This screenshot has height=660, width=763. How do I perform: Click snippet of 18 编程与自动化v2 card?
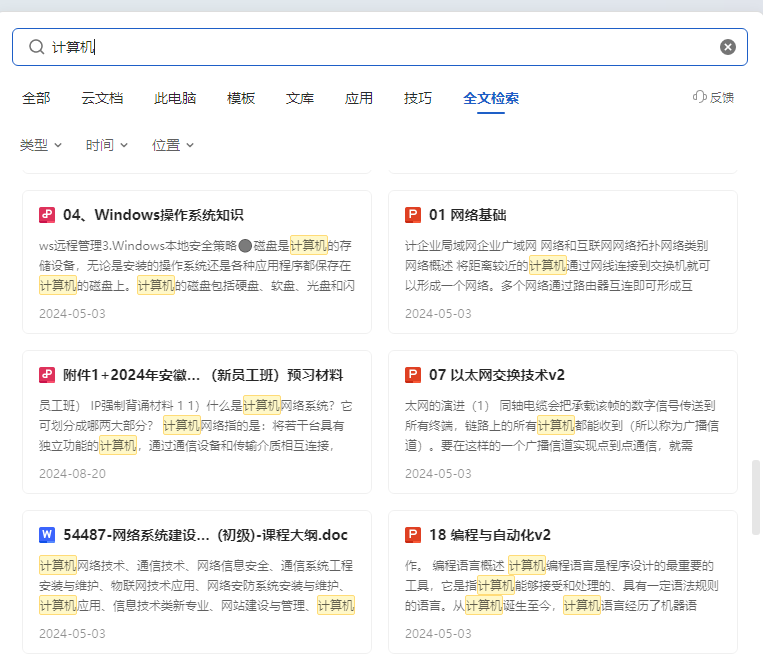tap(562, 586)
